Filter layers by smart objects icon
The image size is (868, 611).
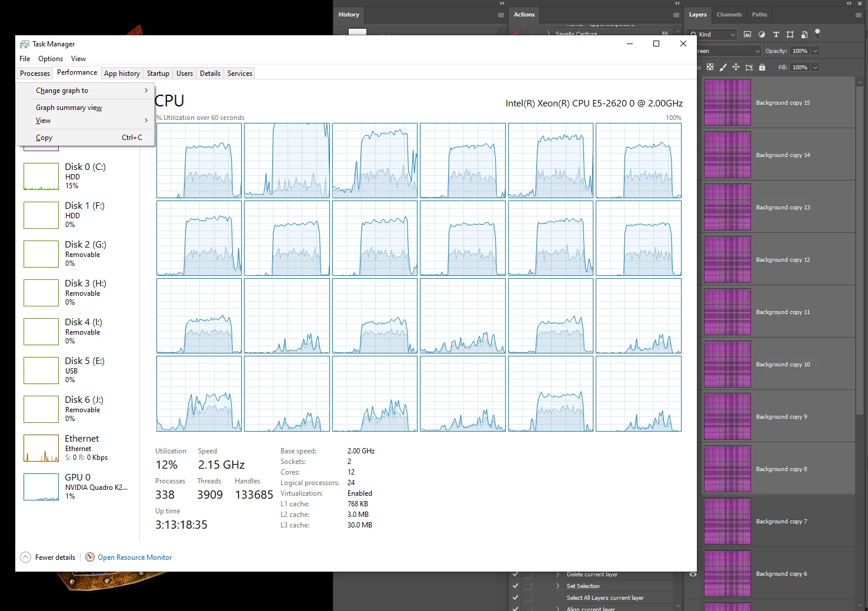click(804, 35)
